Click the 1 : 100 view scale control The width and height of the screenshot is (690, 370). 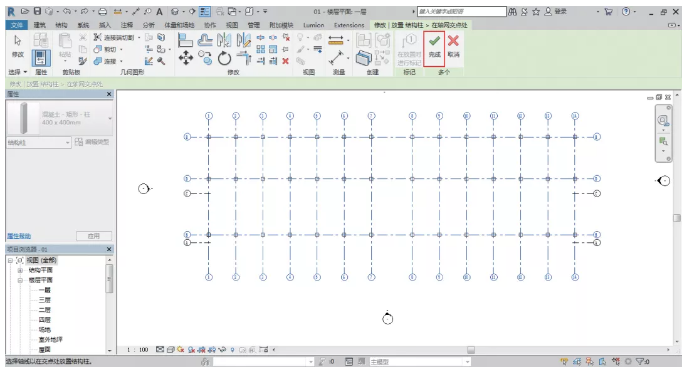pyautogui.click(x=137, y=350)
